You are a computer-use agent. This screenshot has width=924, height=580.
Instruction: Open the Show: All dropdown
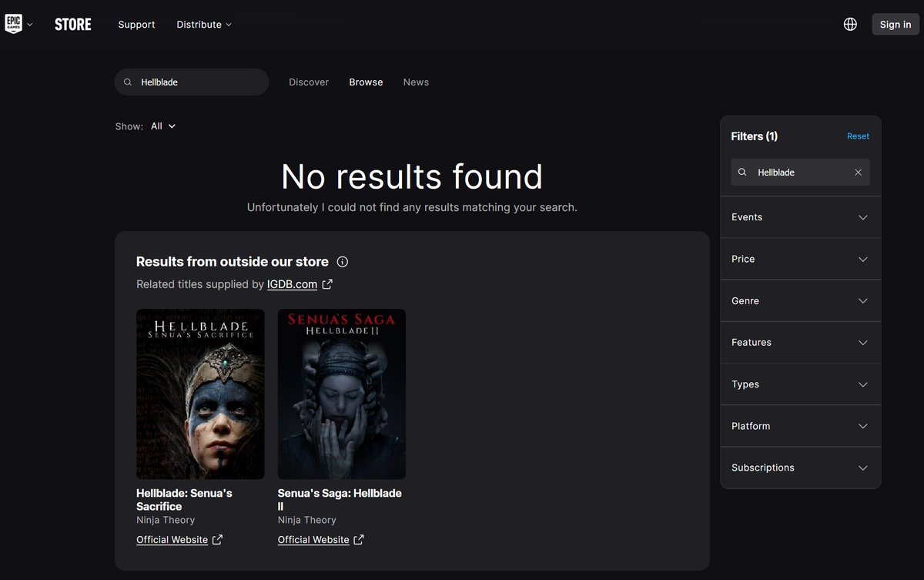click(163, 126)
